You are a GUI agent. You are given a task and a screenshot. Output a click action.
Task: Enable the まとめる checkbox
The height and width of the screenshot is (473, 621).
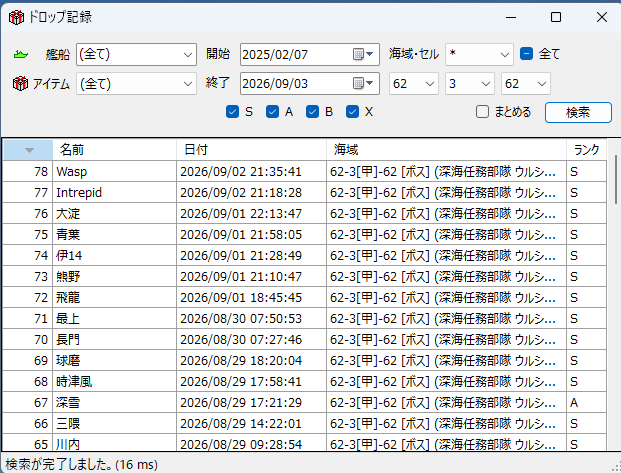[x=482, y=112]
